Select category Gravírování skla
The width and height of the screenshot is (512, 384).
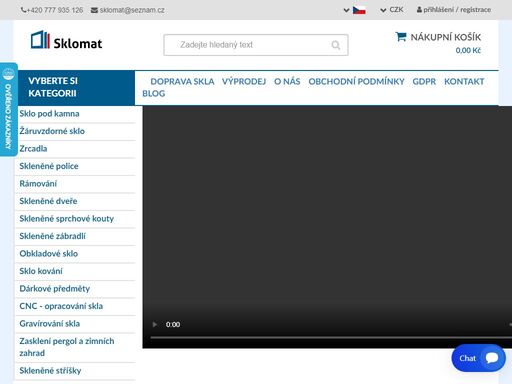tap(50, 324)
